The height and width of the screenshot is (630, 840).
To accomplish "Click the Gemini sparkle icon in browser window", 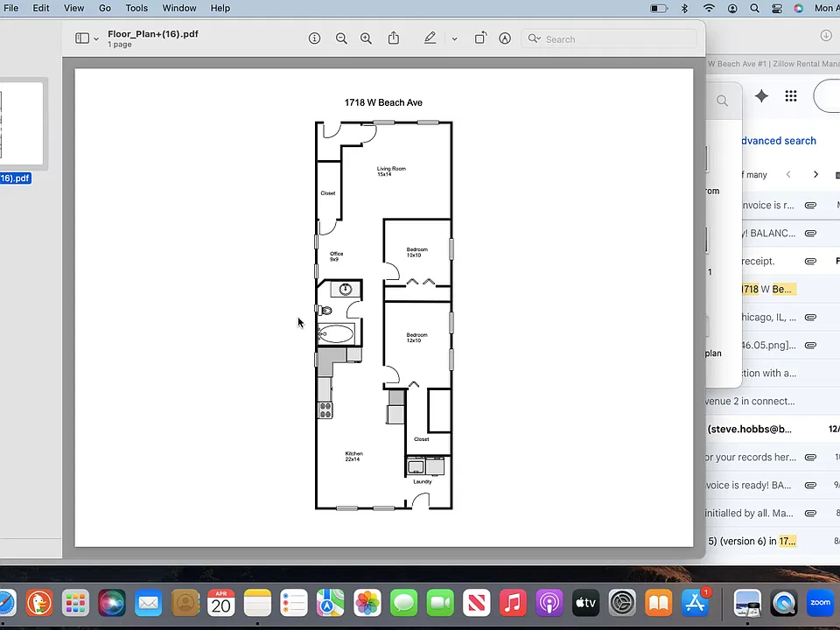I will point(761,96).
